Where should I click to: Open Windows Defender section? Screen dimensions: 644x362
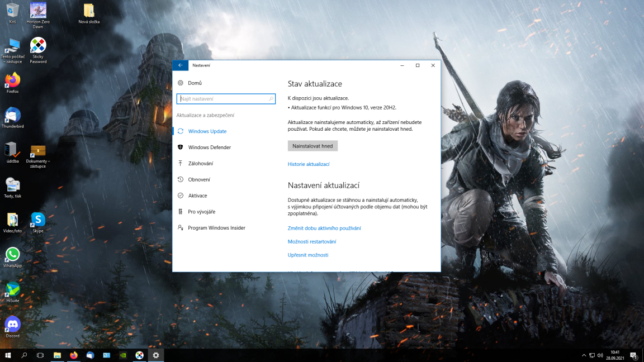click(x=209, y=147)
